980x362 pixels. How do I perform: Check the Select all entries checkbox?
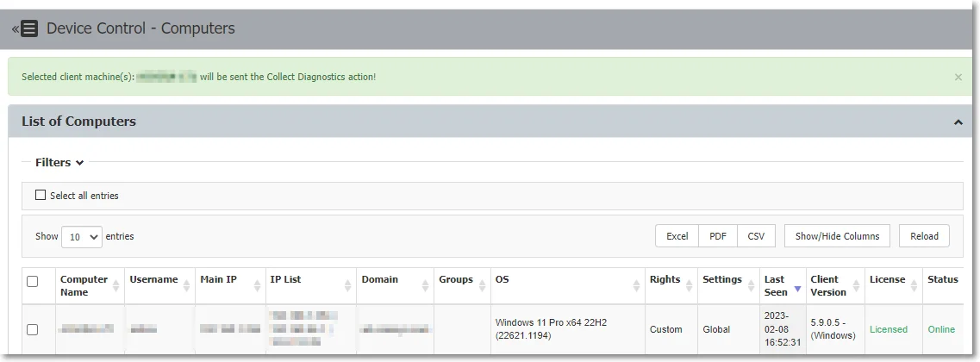coord(41,195)
